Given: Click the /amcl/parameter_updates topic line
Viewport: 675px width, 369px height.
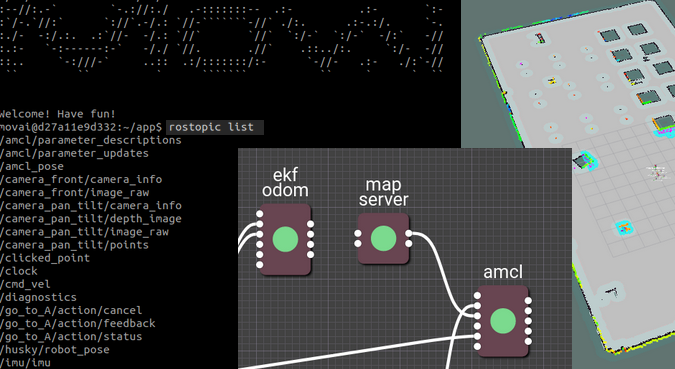Looking at the screenshot, I should tap(74, 153).
